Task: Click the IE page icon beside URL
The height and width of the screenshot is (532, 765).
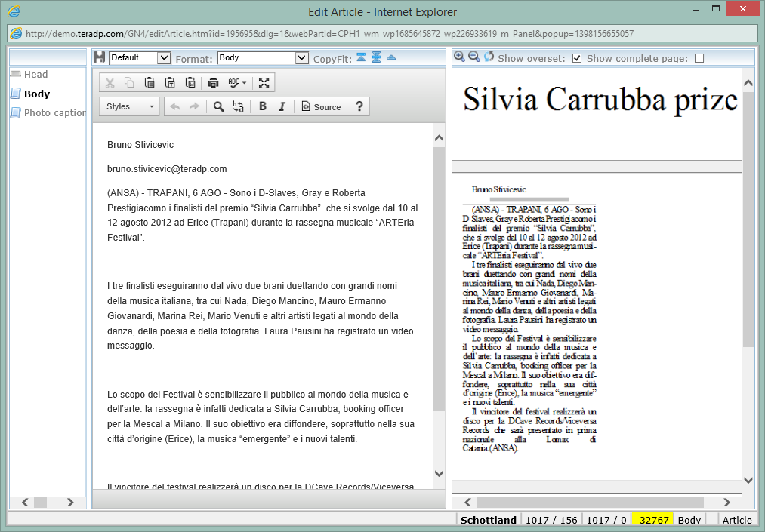Action: [x=16, y=34]
